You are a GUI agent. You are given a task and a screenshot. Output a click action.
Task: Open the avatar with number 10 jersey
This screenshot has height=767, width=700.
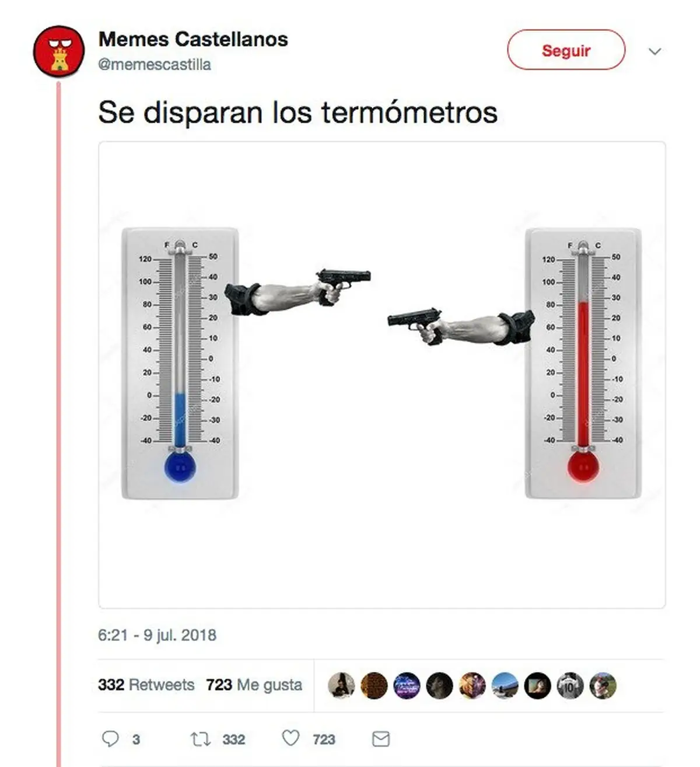(570, 685)
